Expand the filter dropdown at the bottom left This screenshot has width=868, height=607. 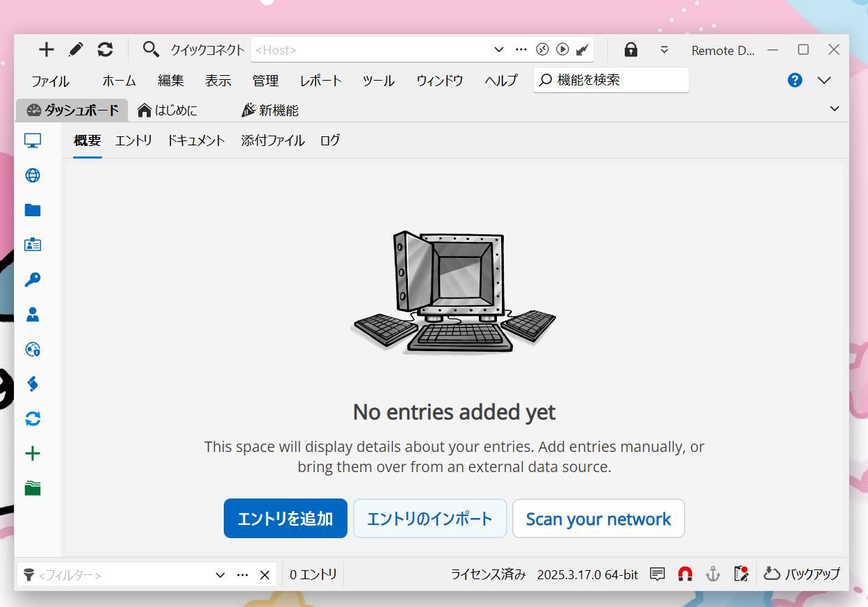point(220,574)
